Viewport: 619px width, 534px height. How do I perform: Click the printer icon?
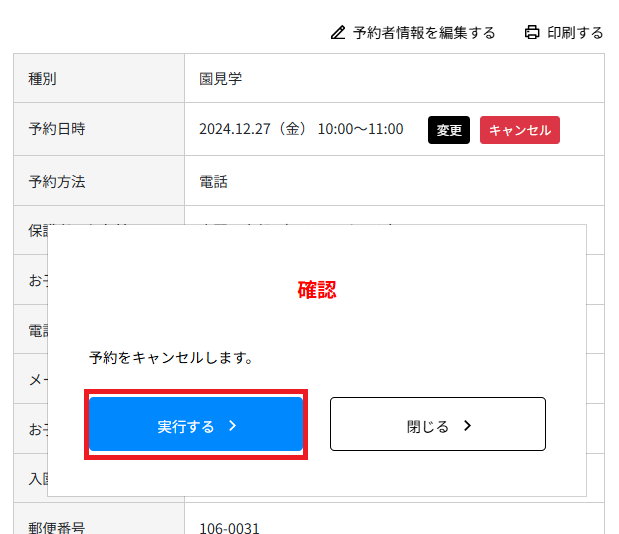tap(532, 33)
